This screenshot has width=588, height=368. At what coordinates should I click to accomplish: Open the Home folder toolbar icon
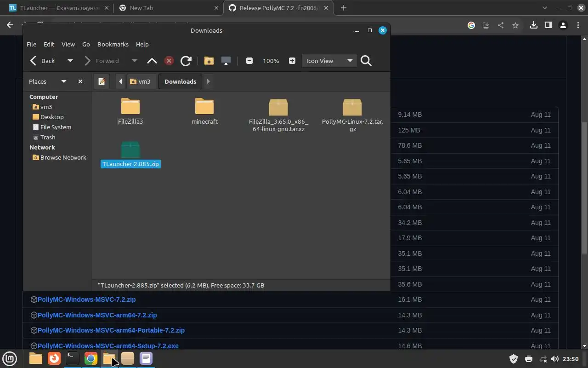coord(209,61)
